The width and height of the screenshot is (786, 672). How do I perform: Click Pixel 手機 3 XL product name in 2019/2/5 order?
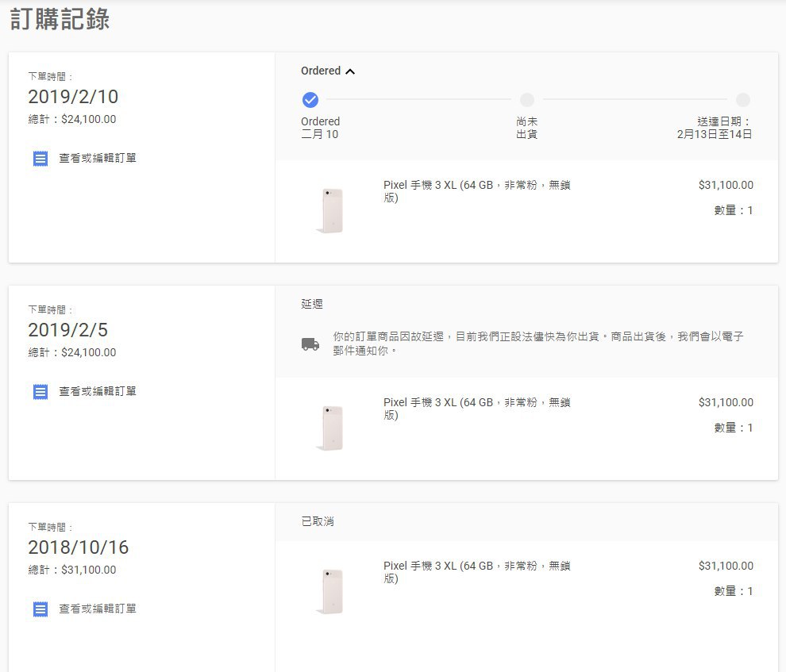[476, 409]
